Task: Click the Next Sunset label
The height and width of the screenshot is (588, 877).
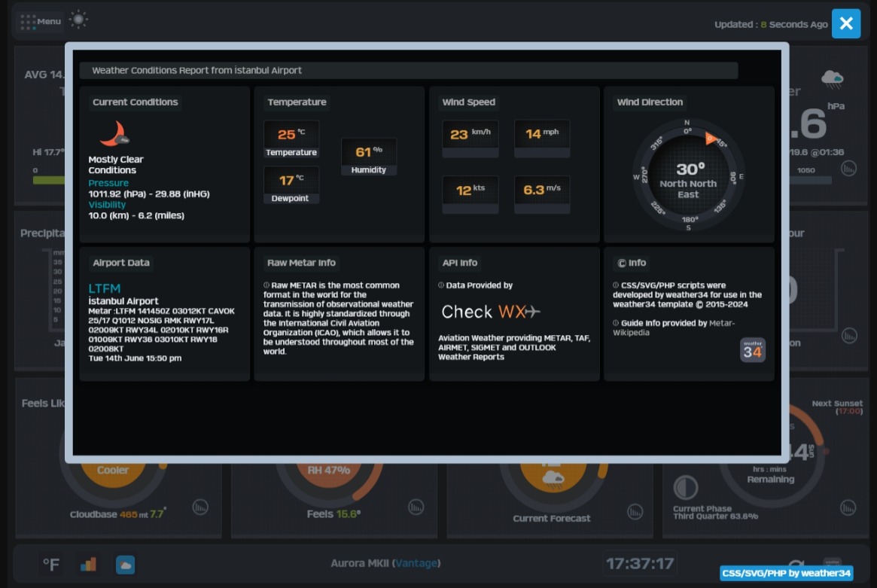Action: [x=837, y=404]
